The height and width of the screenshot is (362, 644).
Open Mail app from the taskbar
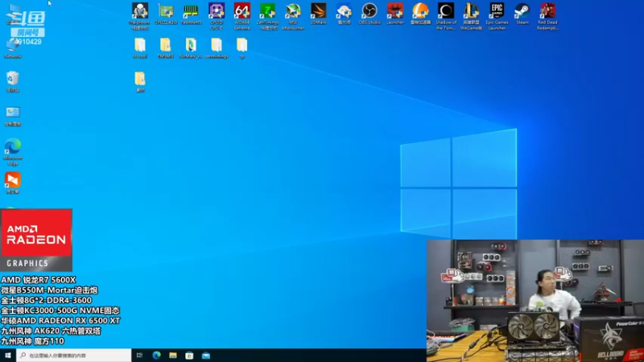[206, 356]
